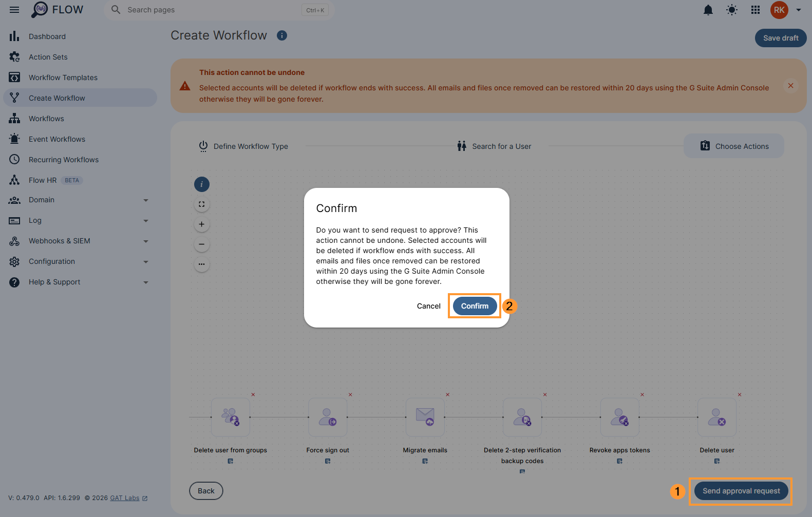Confirm sending the approval request
Viewport: 812px width, 517px height.
(x=475, y=306)
